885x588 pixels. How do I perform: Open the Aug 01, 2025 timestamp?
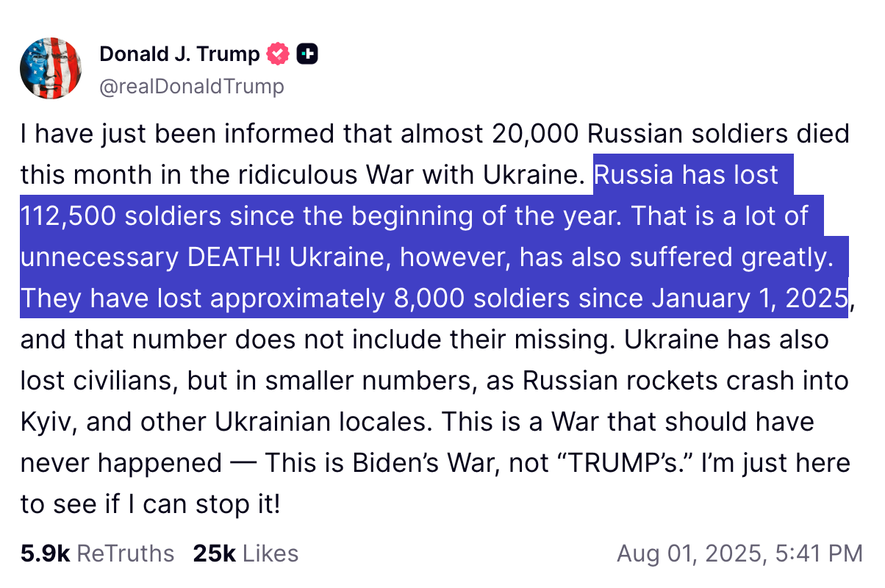tap(739, 553)
